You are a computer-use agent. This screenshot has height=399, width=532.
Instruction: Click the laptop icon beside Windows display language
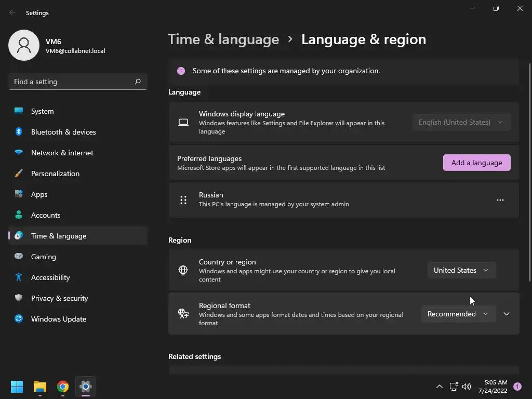tap(183, 122)
